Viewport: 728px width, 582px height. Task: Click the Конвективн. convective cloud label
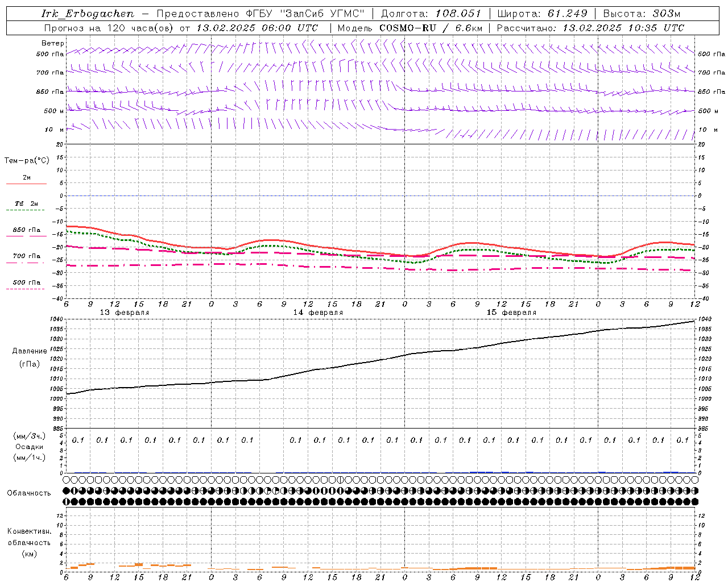point(29,531)
